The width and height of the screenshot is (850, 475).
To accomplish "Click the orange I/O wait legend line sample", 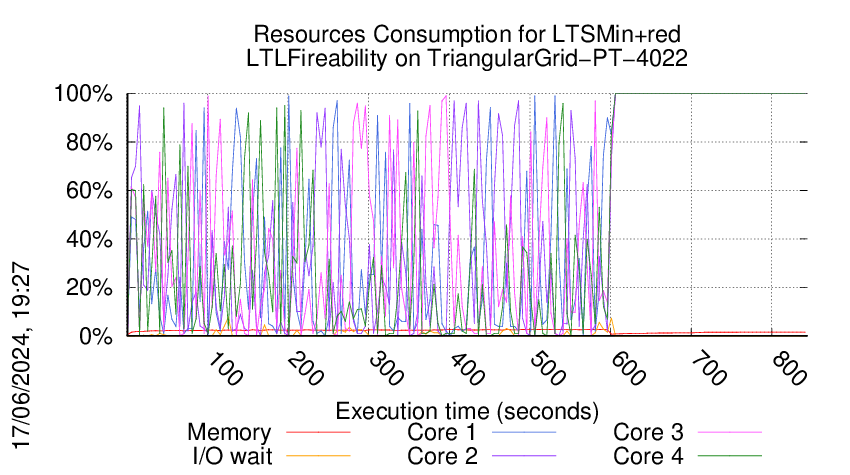I will click(x=318, y=456).
